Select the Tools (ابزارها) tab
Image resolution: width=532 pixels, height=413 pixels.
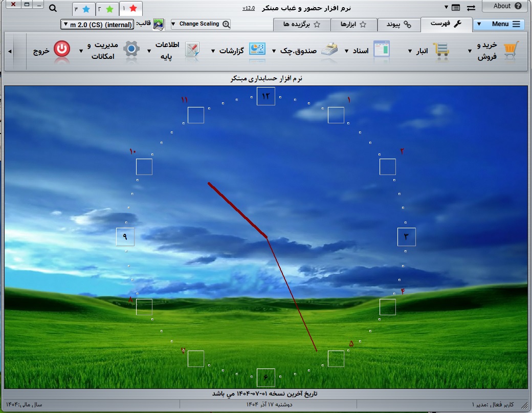coord(354,24)
